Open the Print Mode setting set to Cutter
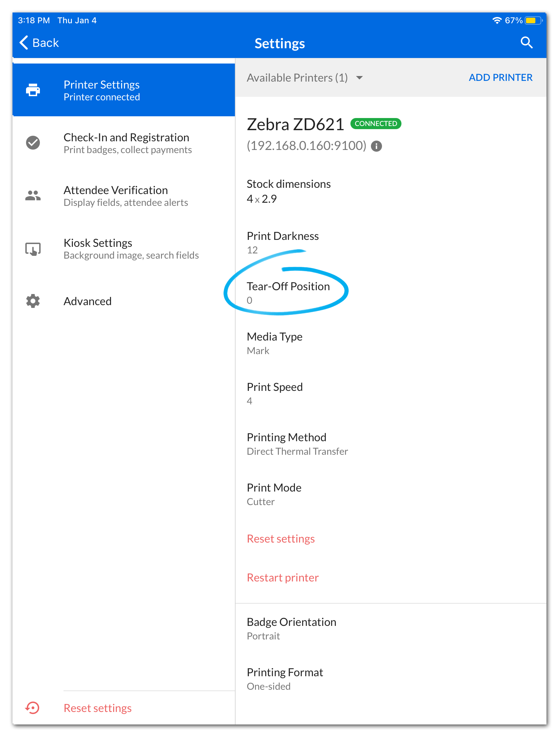Viewport: 560px width, 738px height. [274, 494]
